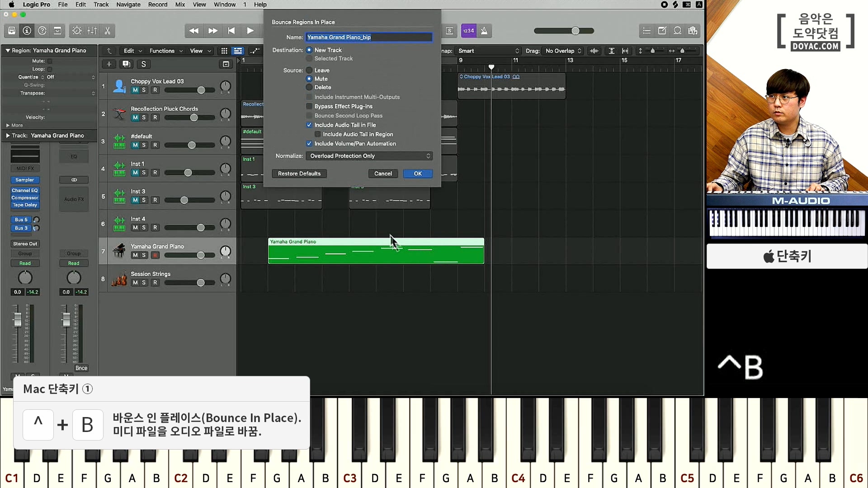Open the List Editors button
This screenshot has height=488, width=868.
647,31
